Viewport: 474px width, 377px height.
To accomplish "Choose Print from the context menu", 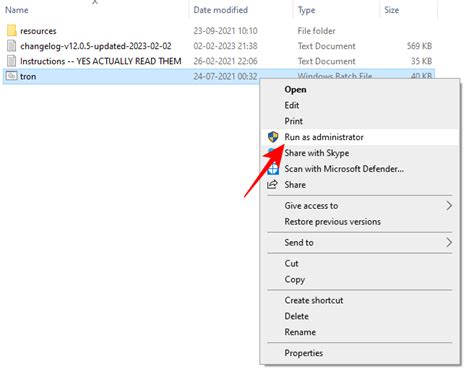I will coord(293,121).
